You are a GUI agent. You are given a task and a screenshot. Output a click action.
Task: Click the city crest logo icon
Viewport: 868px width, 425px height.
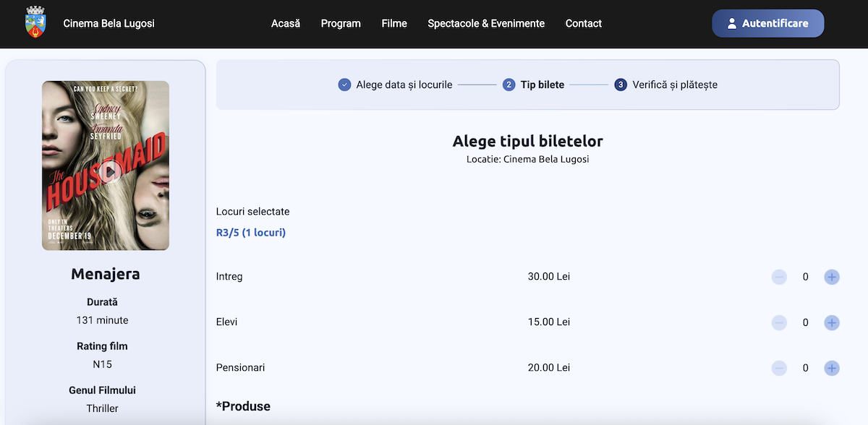(x=34, y=22)
